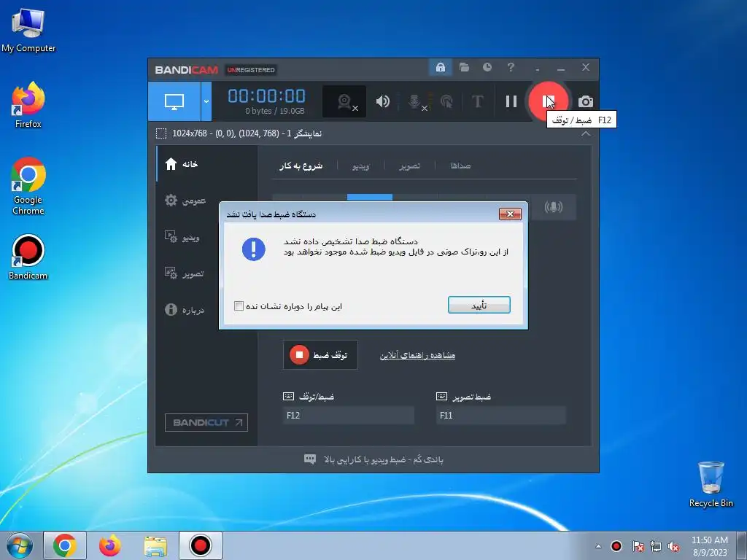Toggle the webcam overlay icon
Viewport: 747px width, 560px height.
click(x=344, y=101)
